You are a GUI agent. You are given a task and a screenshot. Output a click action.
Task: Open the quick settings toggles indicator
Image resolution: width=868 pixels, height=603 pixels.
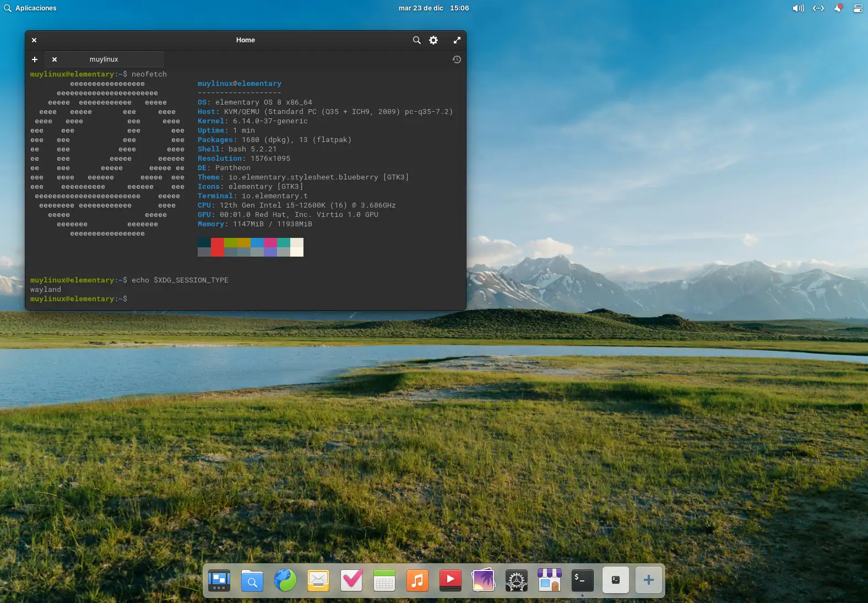(858, 8)
